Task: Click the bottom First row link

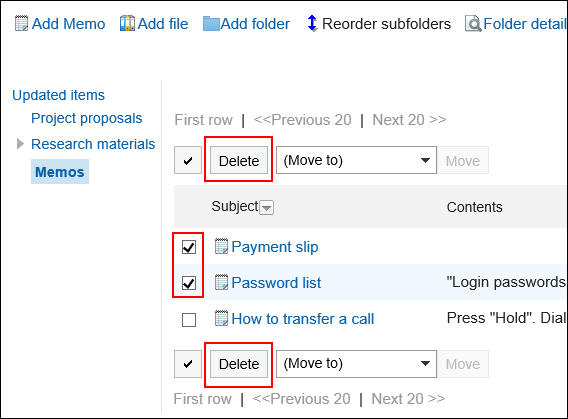Action: click(202, 399)
